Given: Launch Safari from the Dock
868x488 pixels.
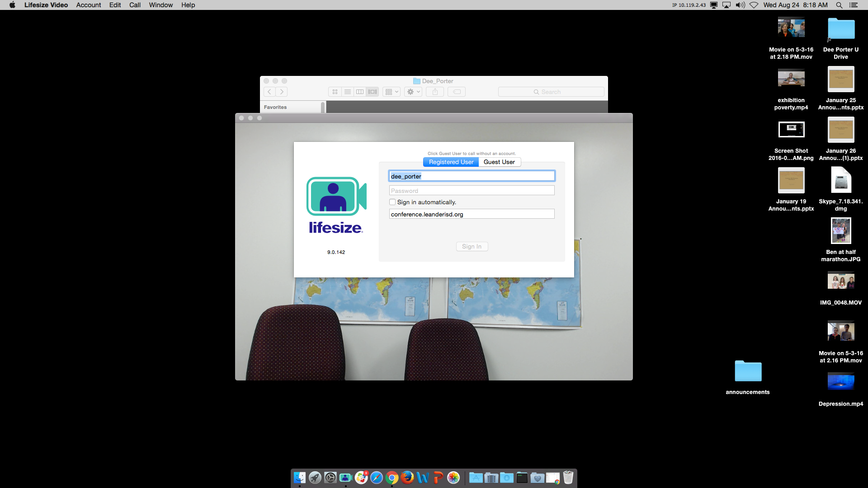Looking at the screenshot, I should (376, 478).
